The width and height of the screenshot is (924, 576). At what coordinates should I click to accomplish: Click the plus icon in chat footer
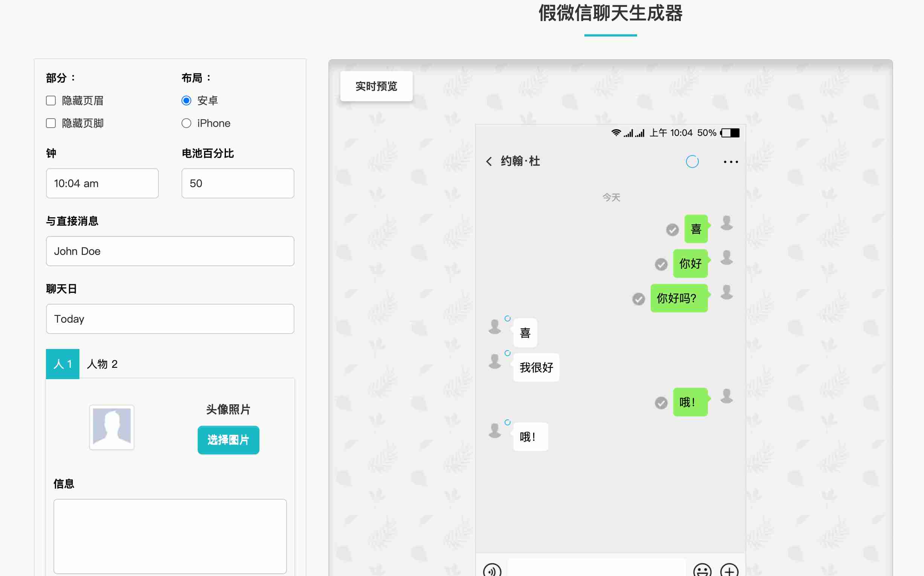click(x=729, y=570)
